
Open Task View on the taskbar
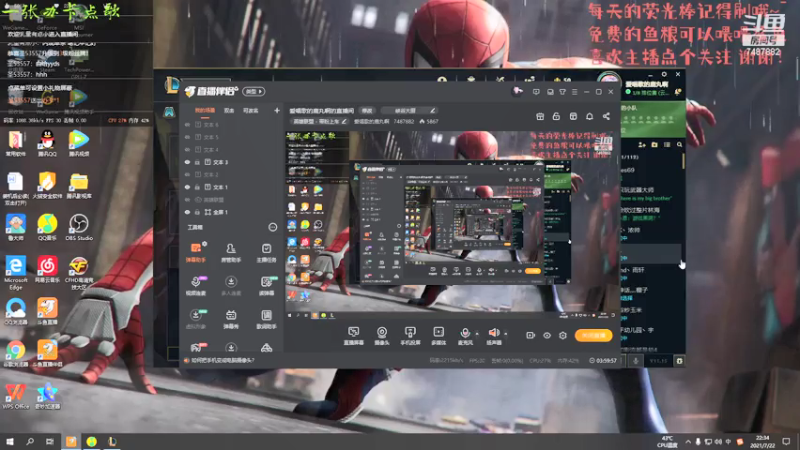pos(49,441)
